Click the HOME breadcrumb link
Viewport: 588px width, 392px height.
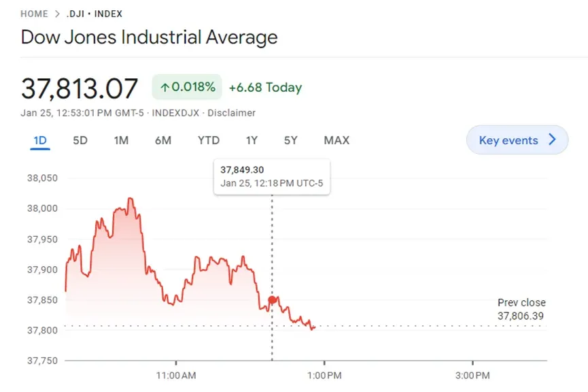coord(34,14)
